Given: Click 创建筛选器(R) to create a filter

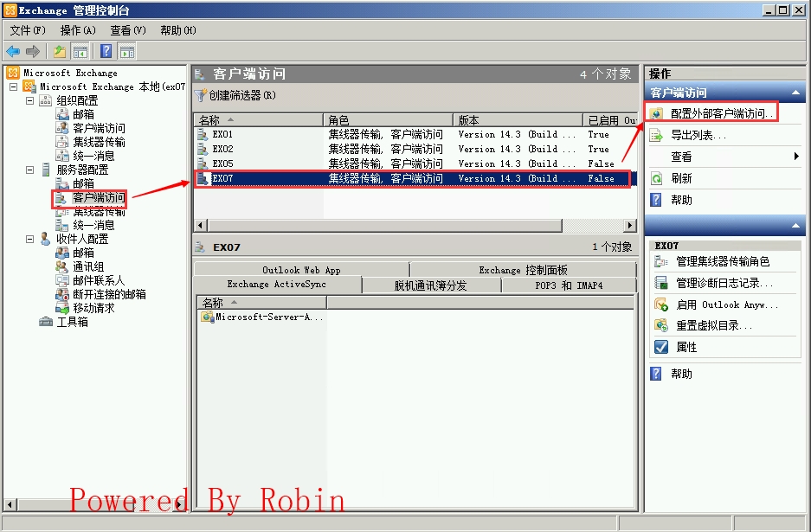Looking at the screenshot, I should click(235, 95).
